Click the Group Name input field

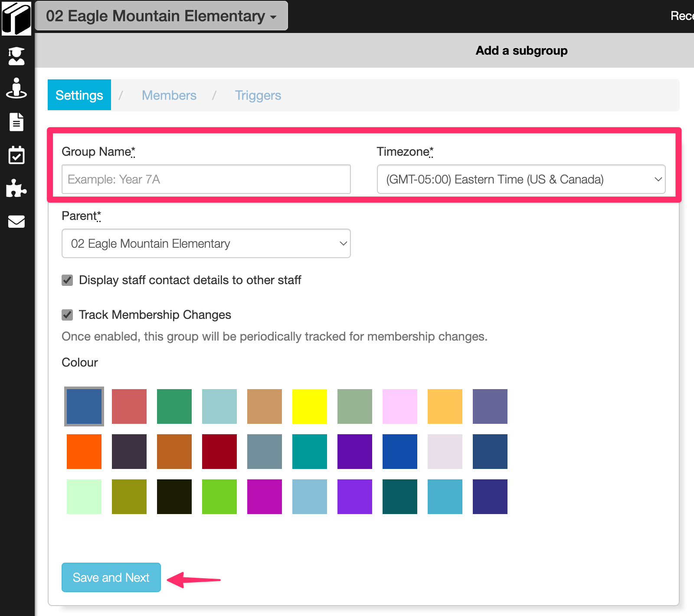206,179
